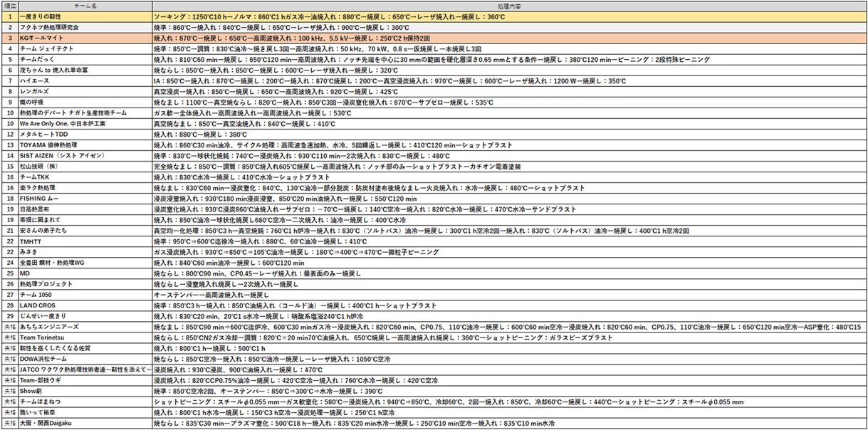Select the 安さんの弟子たち team cell

click(x=85, y=231)
